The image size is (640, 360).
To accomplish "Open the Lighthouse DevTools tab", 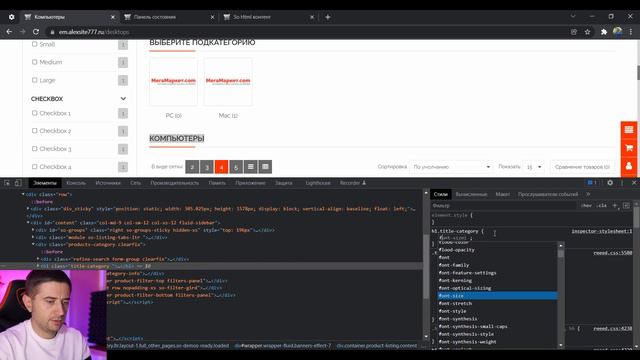I will (x=318, y=183).
